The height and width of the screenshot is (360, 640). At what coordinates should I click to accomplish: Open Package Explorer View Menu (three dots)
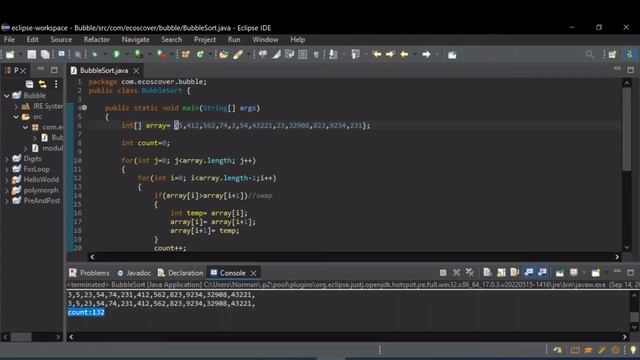(x=56, y=84)
